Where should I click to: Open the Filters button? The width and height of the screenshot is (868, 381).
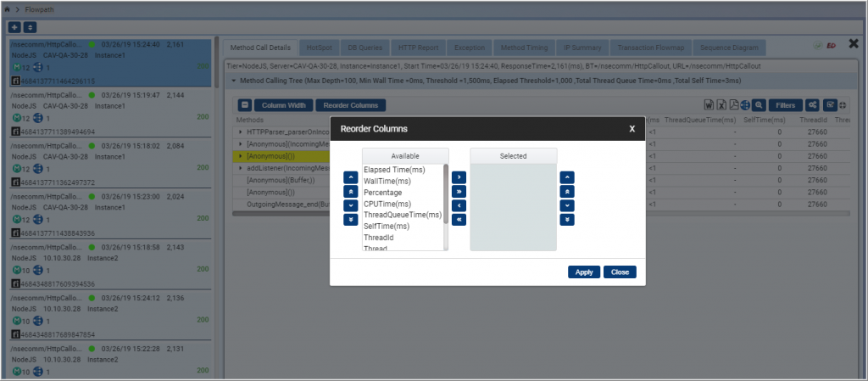(785, 105)
